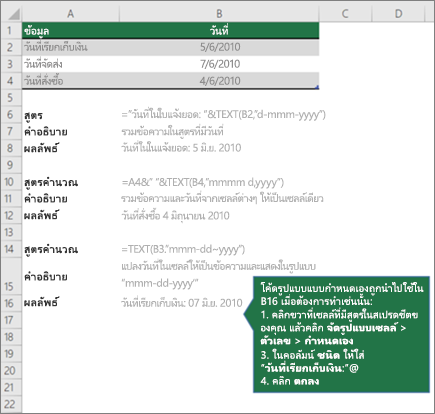Click header cell 'วันที่'
Viewport: 435px width, 414px height.
[x=219, y=31]
